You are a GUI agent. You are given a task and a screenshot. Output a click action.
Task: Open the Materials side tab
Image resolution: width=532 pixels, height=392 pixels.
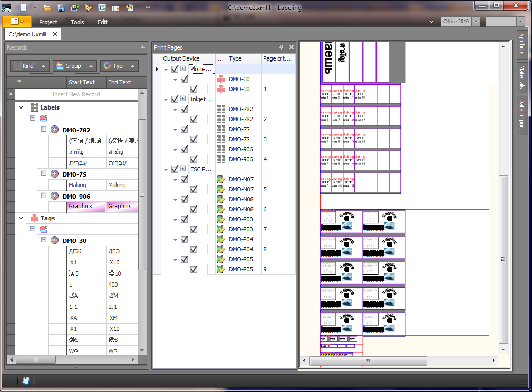[x=522, y=77]
